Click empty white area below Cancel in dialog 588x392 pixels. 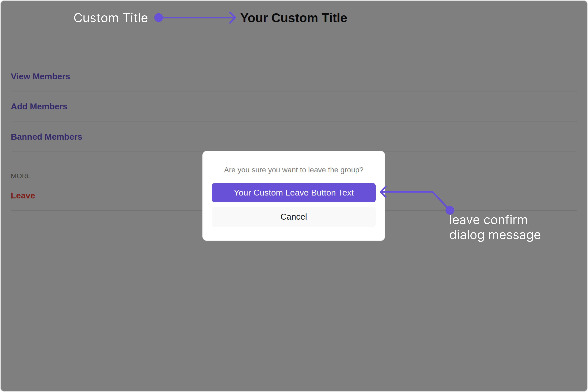pos(294,234)
